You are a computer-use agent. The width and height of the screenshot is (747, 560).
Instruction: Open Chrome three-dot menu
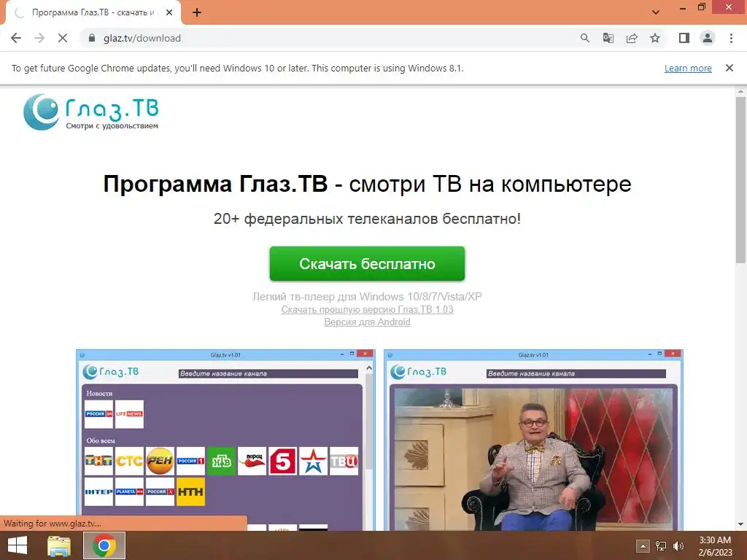pyautogui.click(x=731, y=38)
